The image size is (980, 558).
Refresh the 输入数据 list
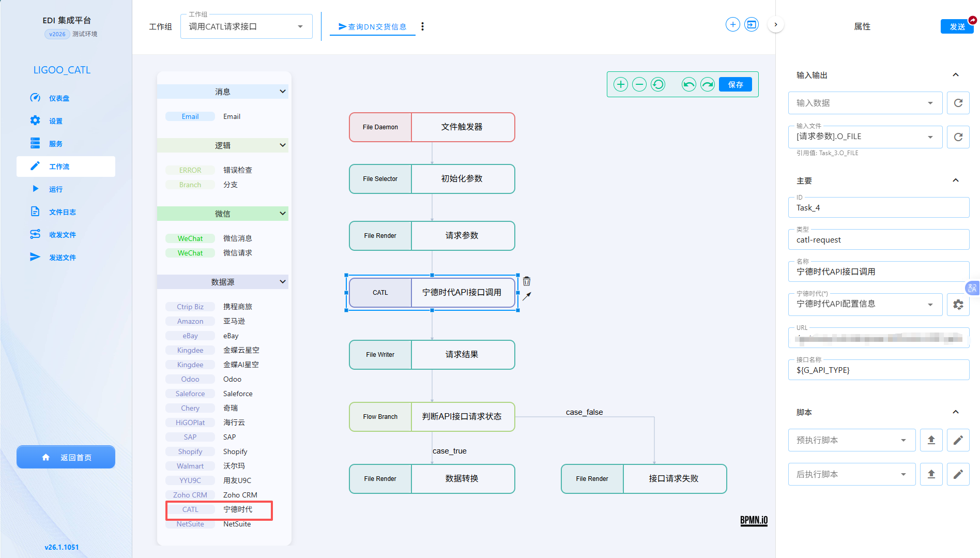coord(958,103)
